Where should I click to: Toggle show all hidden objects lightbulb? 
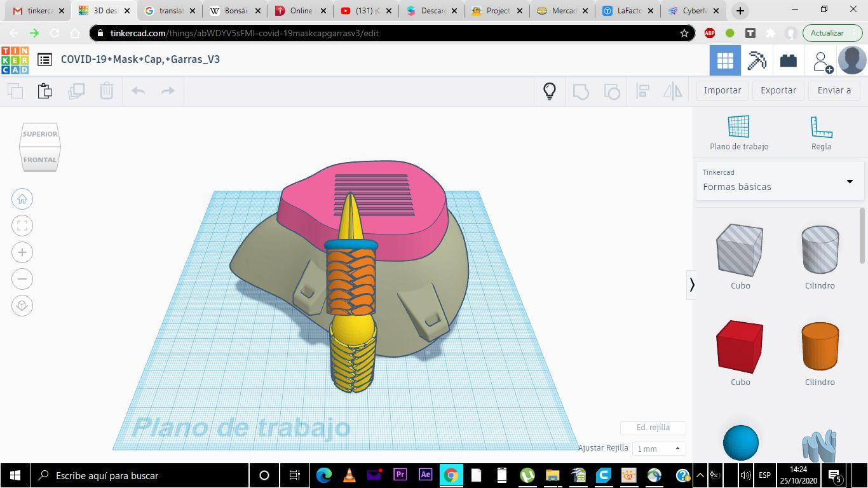[550, 91]
